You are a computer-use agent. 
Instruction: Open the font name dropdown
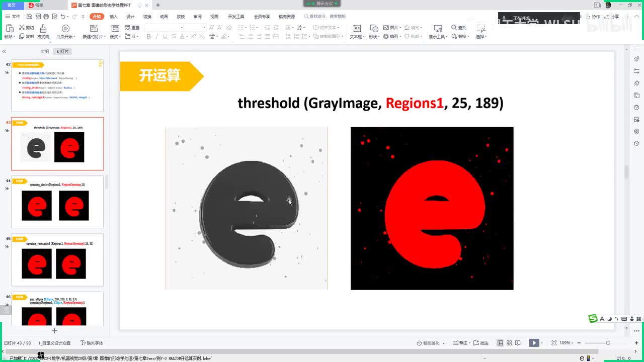tap(182, 28)
